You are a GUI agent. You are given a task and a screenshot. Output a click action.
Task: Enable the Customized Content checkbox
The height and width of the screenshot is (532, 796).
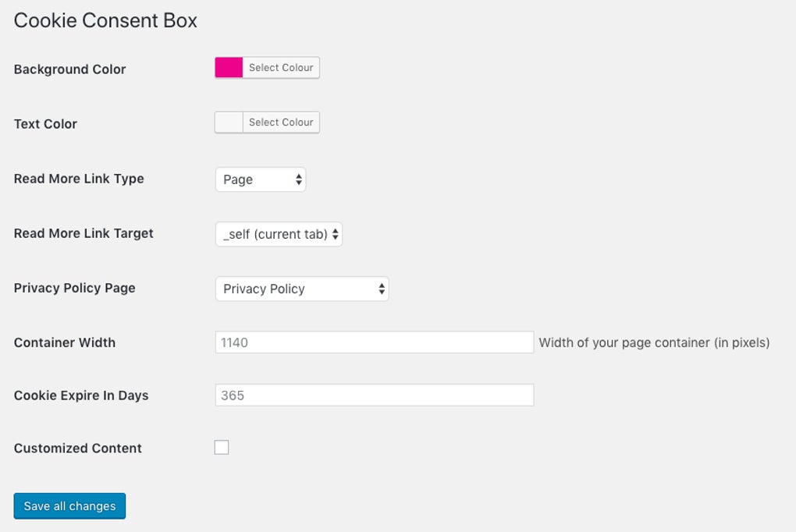click(222, 447)
